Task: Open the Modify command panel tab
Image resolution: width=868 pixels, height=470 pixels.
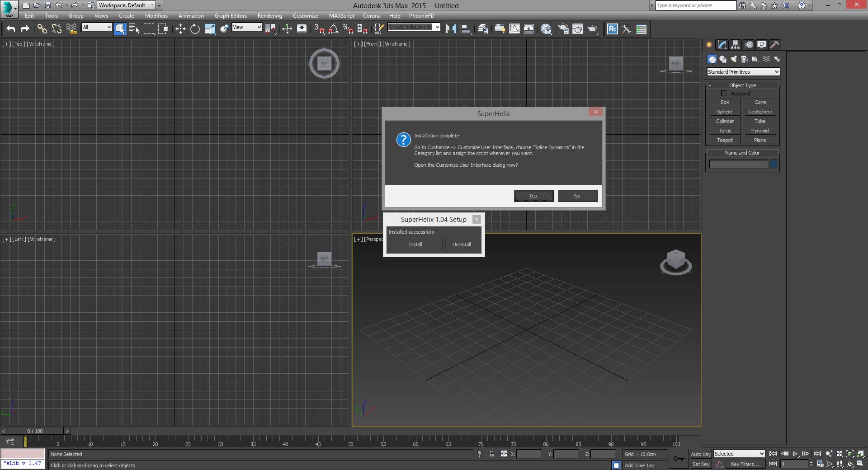Action: coord(722,44)
